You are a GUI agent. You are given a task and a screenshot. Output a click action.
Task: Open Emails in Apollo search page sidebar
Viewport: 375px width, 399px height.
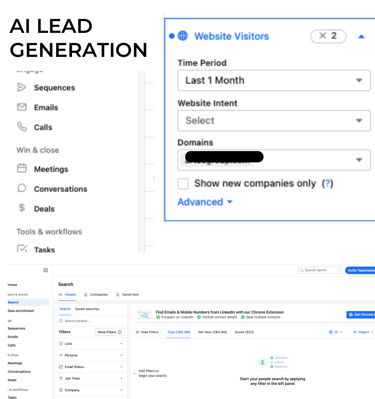click(x=13, y=337)
